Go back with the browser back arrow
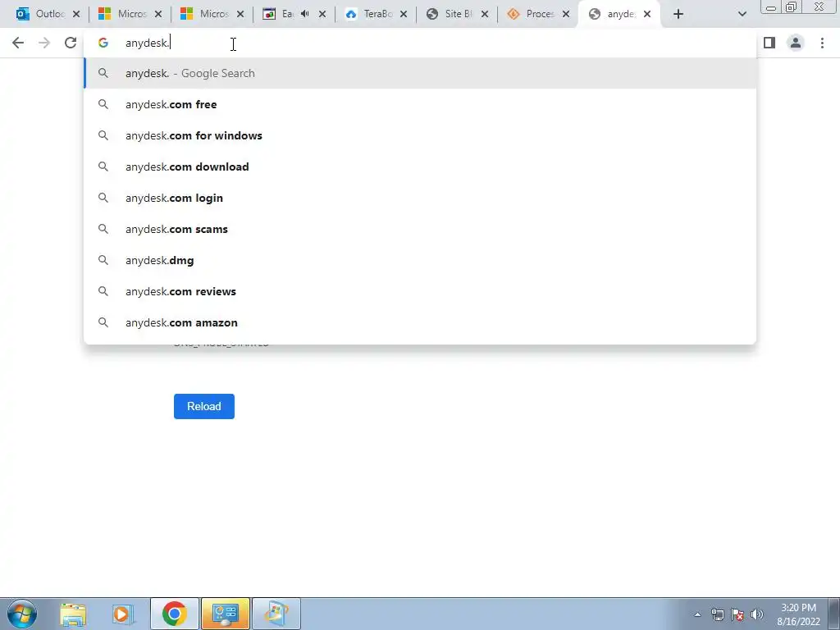Viewport: 840px width, 630px height. tap(18, 43)
